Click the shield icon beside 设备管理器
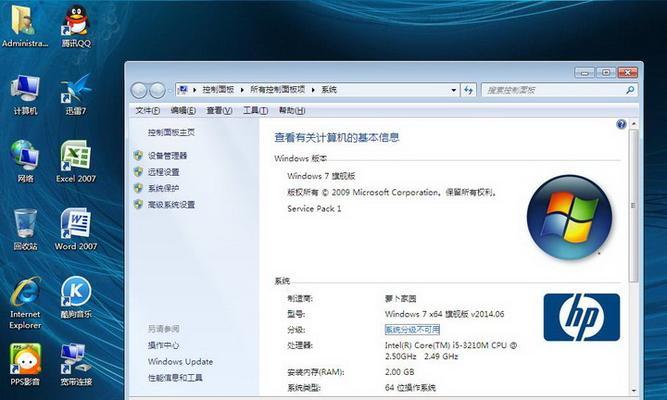 tap(138, 155)
